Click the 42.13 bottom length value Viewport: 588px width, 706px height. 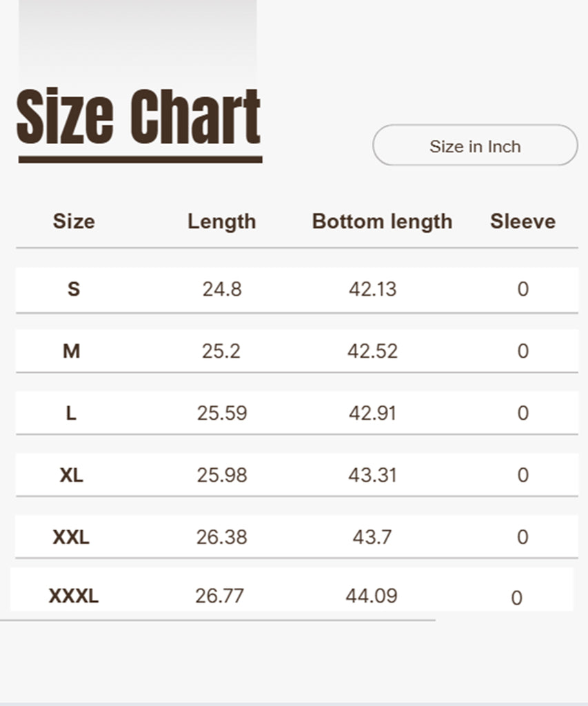point(372,289)
